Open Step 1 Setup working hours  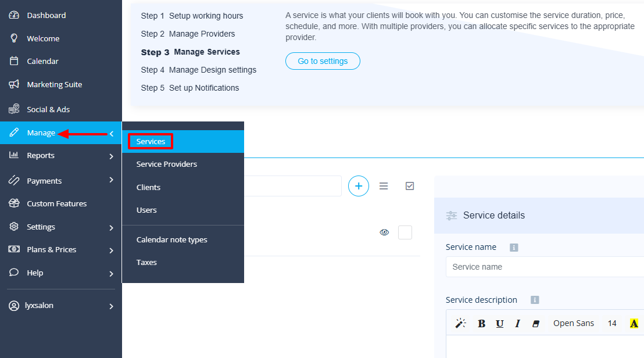[192, 16]
